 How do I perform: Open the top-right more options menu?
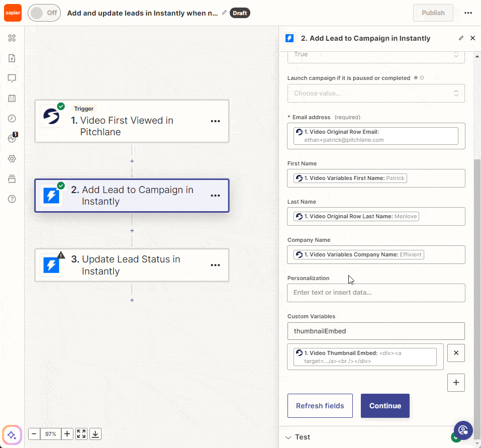468,13
